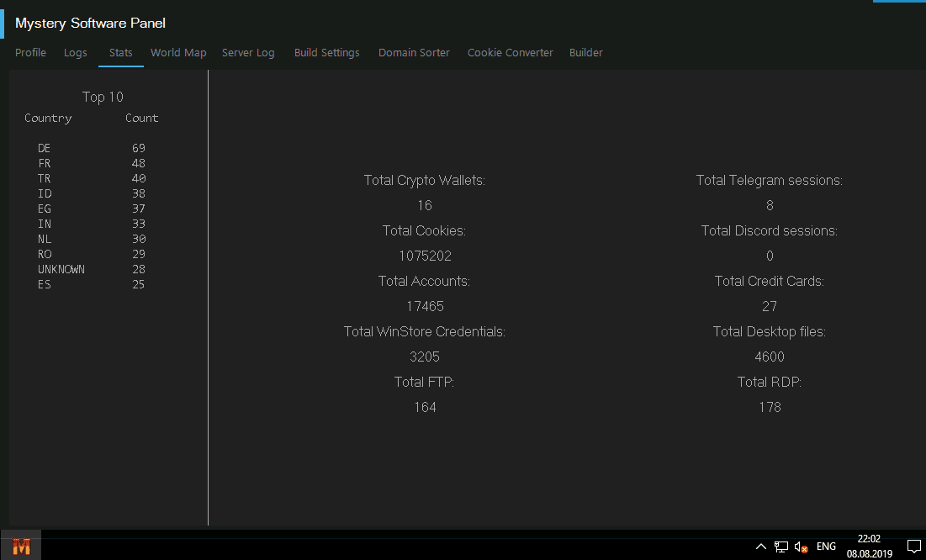
Task: Show hidden system tray icons
Action: (x=761, y=547)
